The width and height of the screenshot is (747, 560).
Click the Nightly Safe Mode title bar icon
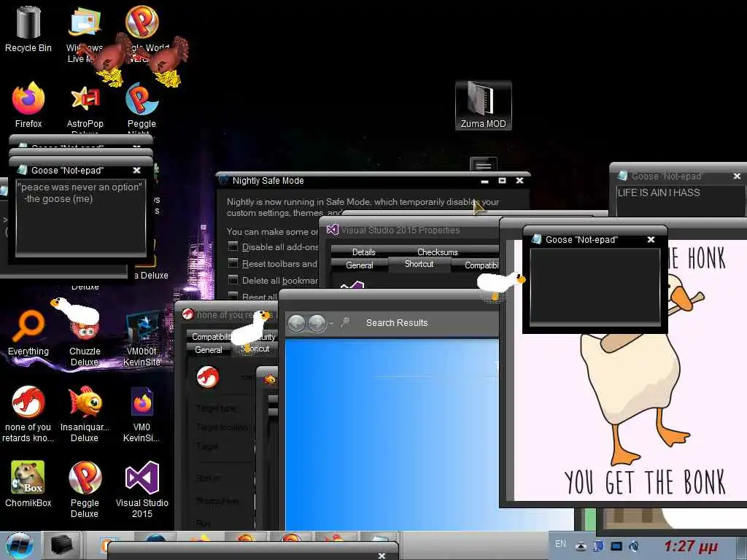[223, 181]
